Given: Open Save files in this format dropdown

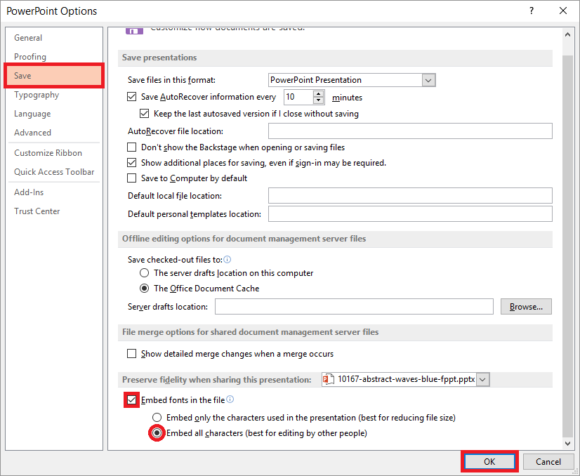Looking at the screenshot, I should coord(429,80).
